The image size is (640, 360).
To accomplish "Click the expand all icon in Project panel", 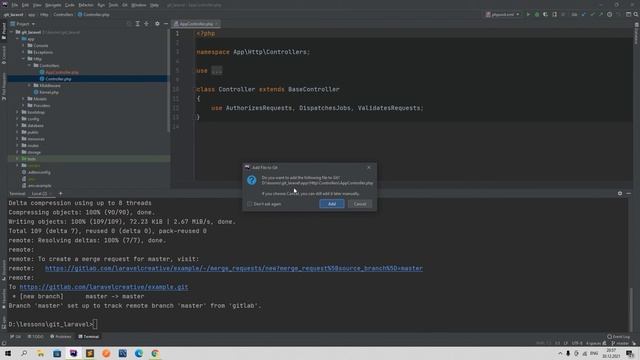I will [x=138, y=24].
